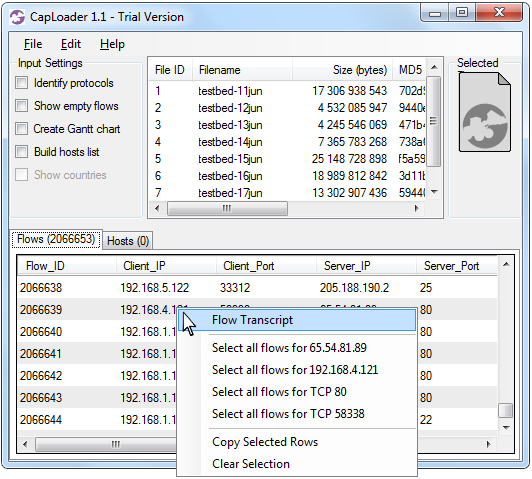Select file testbed-16jun

287,176
